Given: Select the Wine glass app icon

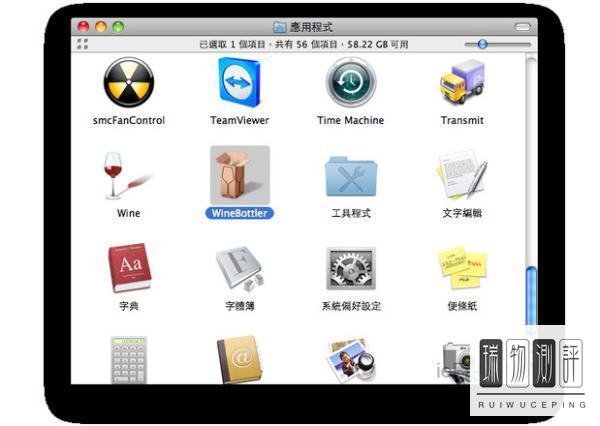Looking at the screenshot, I should (x=128, y=176).
